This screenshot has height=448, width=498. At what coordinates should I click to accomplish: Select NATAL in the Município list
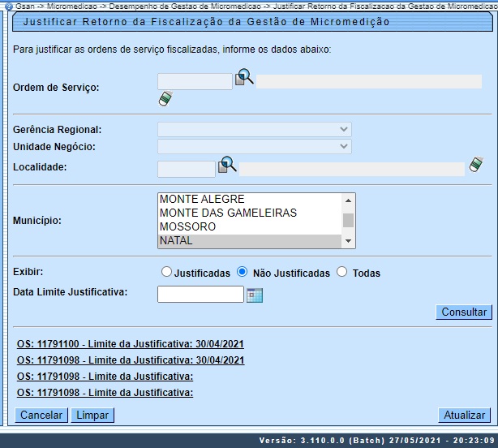(x=250, y=241)
